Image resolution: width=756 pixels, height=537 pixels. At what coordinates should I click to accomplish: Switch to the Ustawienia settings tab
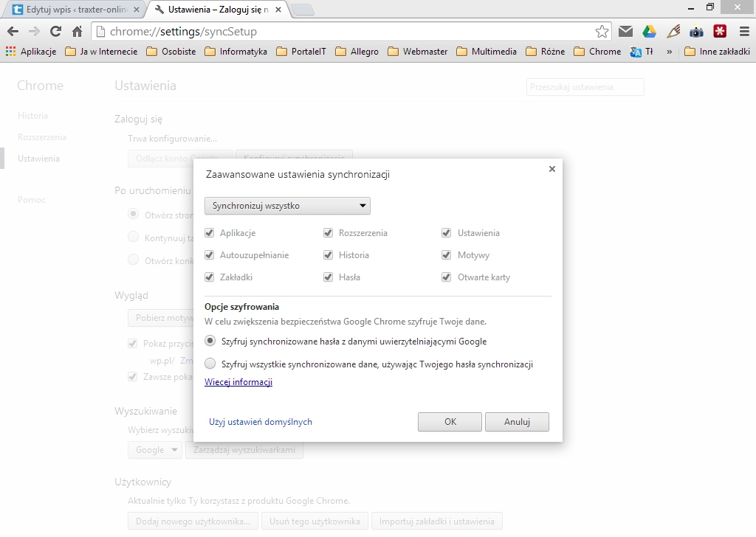pos(217,10)
